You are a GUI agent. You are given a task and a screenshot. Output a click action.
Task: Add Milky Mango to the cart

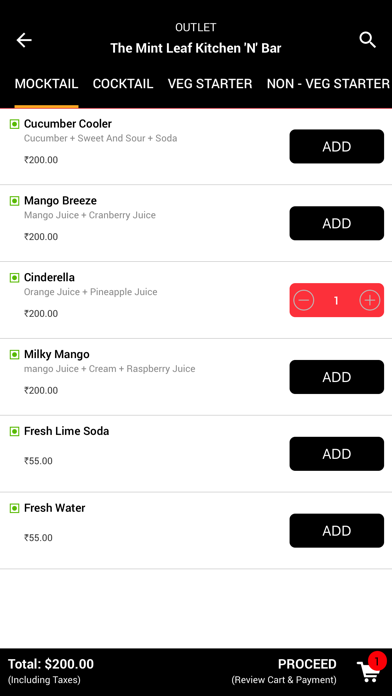337,377
